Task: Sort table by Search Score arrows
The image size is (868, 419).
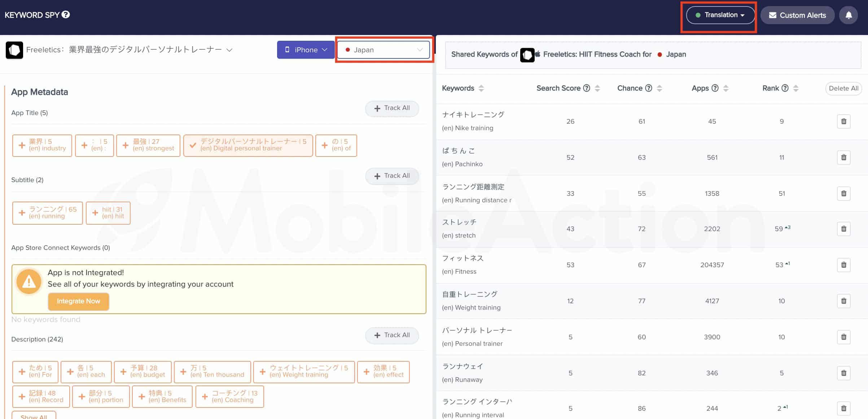Action: pos(597,88)
